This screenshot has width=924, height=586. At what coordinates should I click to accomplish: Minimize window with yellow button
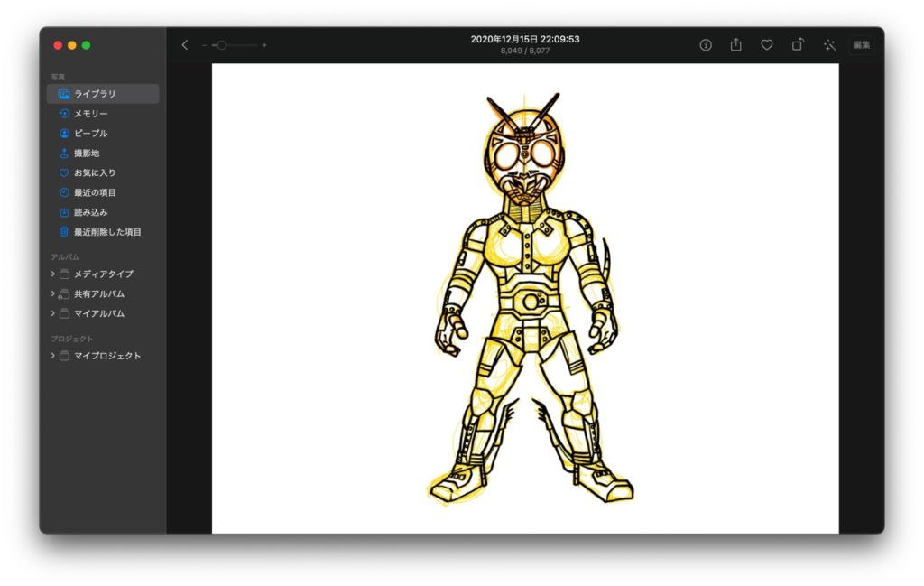[72, 45]
